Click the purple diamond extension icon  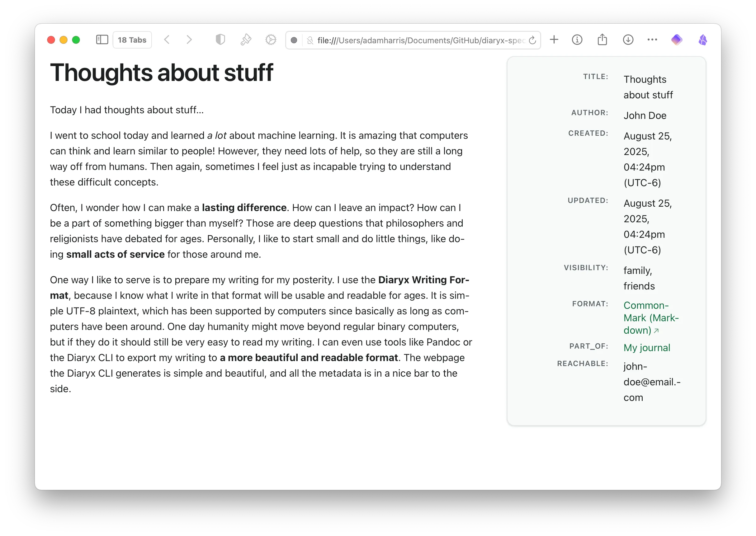pos(676,40)
